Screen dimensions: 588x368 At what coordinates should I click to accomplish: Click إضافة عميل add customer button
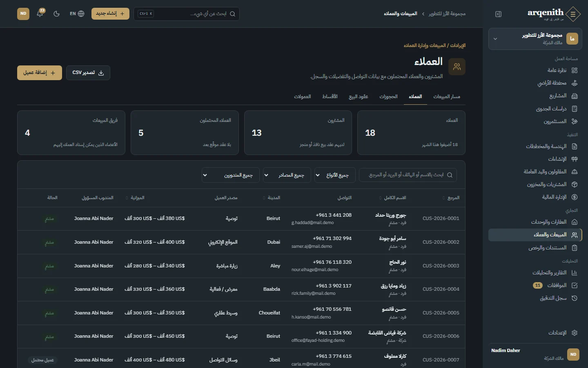pos(40,73)
